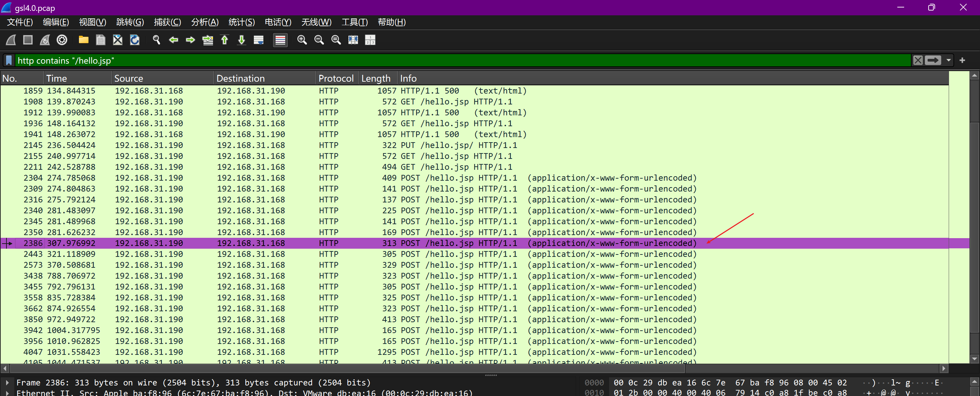Viewport: 980px width, 396px height.
Task: Toggle packet list colorize button
Action: [280, 40]
